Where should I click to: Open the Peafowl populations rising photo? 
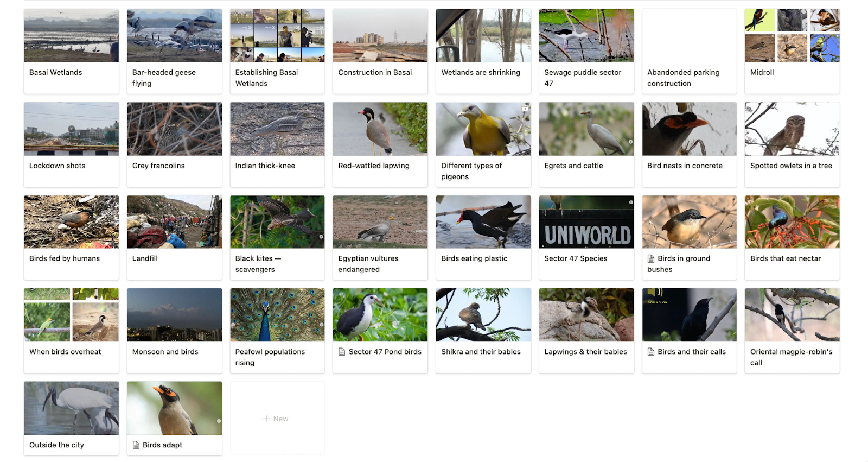click(x=277, y=315)
